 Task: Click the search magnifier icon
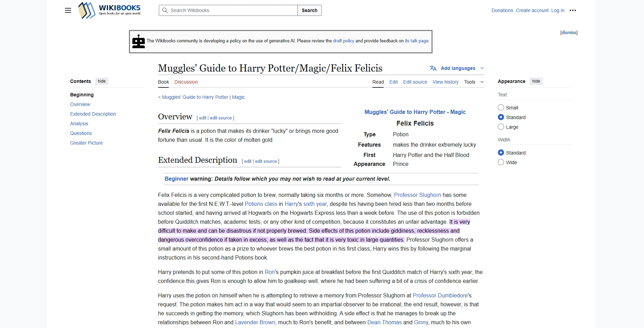tap(165, 10)
